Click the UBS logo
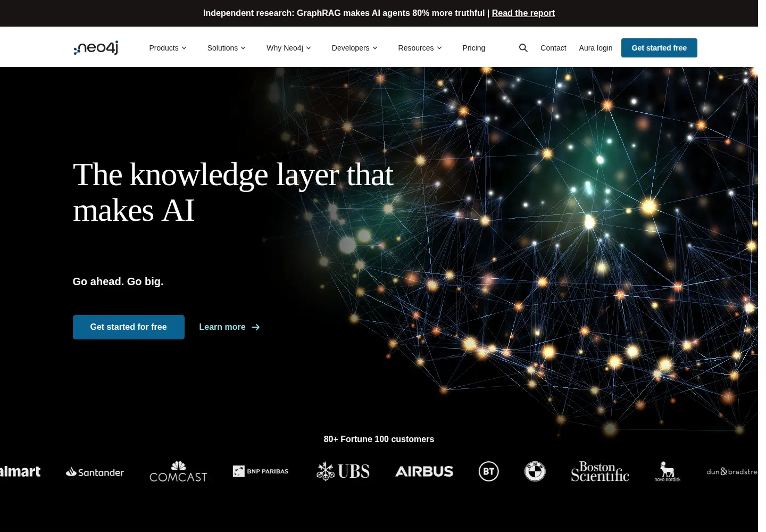 tap(343, 471)
